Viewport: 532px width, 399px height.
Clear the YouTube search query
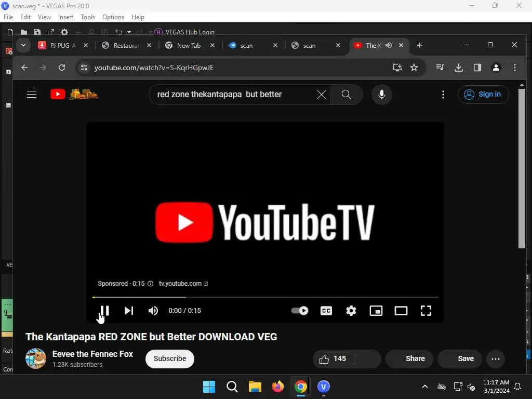tap(321, 95)
